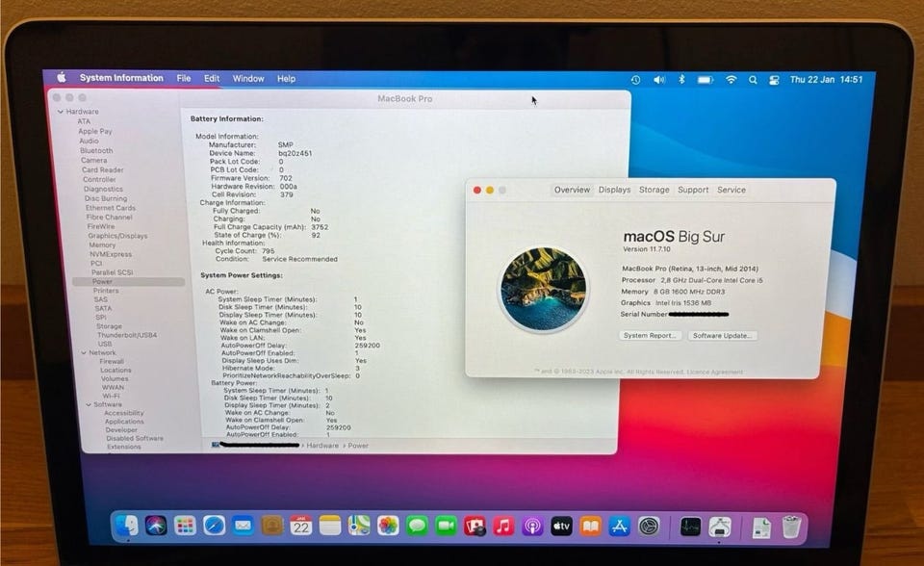Open the System Information app menu
Screen dimensions: 924x566
click(x=121, y=78)
